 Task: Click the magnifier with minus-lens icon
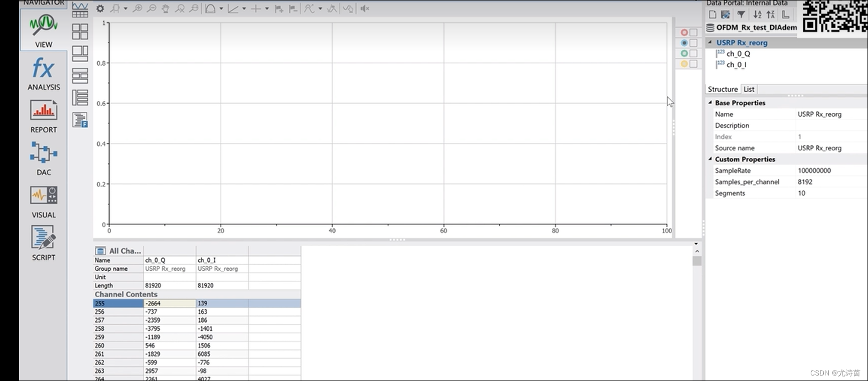tap(194, 9)
